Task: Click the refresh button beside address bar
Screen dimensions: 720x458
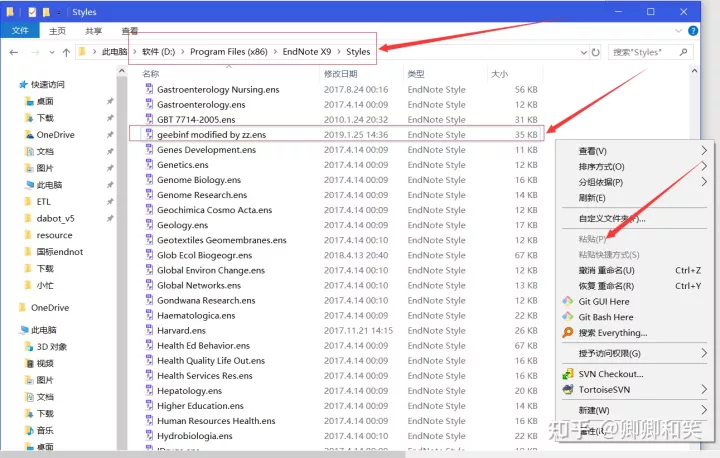Action: 596,52
